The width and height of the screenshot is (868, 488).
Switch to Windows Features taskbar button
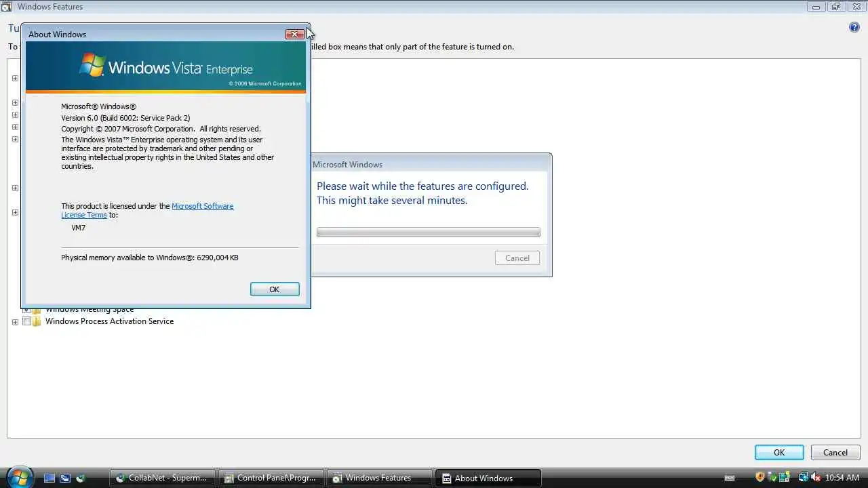coord(379,478)
